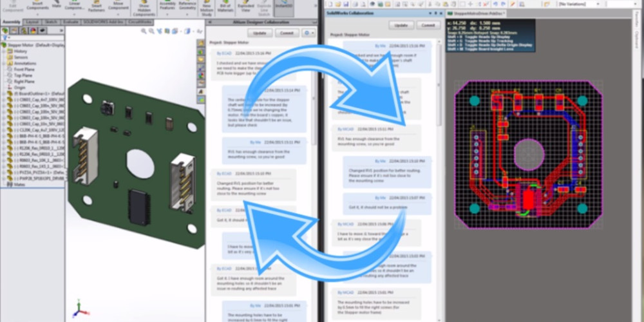Click Update in SolidWorks Collaboration panel
Screen dimensions: 644x322
(401, 25)
